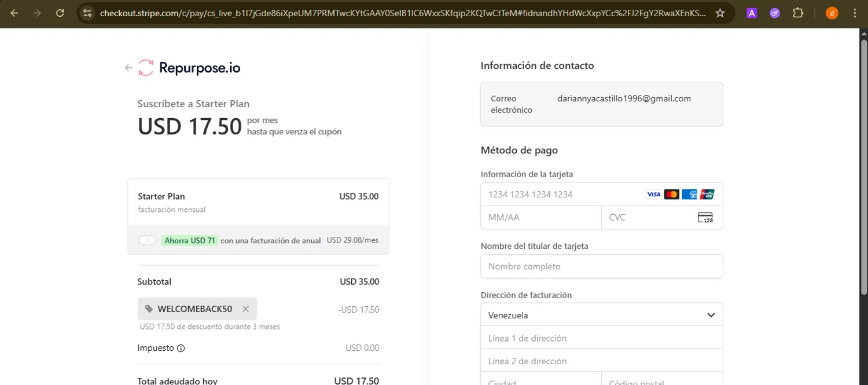Click the 'Método de pago' heading
The height and width of the screenshot is (385, 868).
(x=519, y=150)
